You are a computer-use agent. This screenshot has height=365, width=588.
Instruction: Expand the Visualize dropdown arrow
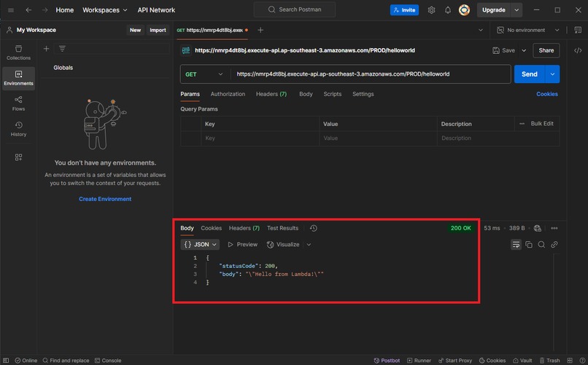(x=309, y=245)
